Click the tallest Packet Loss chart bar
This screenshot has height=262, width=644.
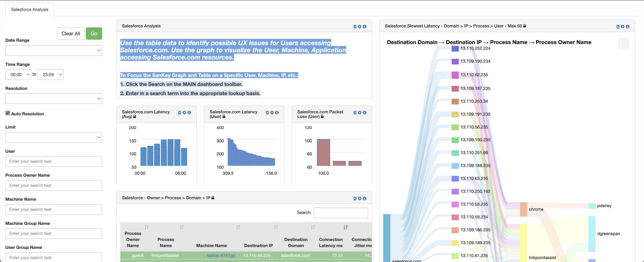click(324, 152)
